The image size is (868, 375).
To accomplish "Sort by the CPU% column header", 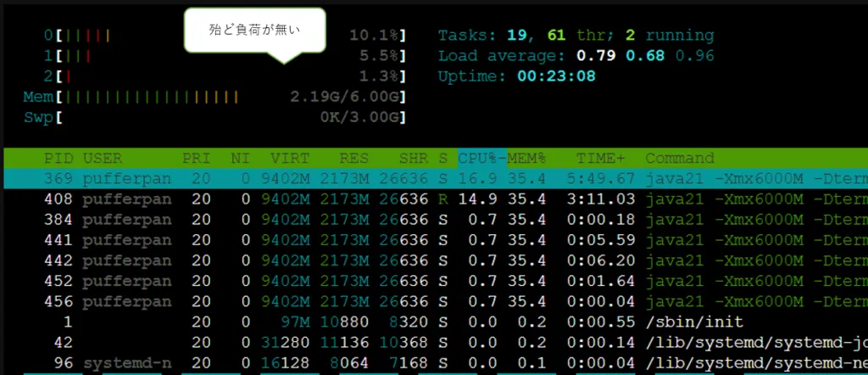I will pos(479,159).
